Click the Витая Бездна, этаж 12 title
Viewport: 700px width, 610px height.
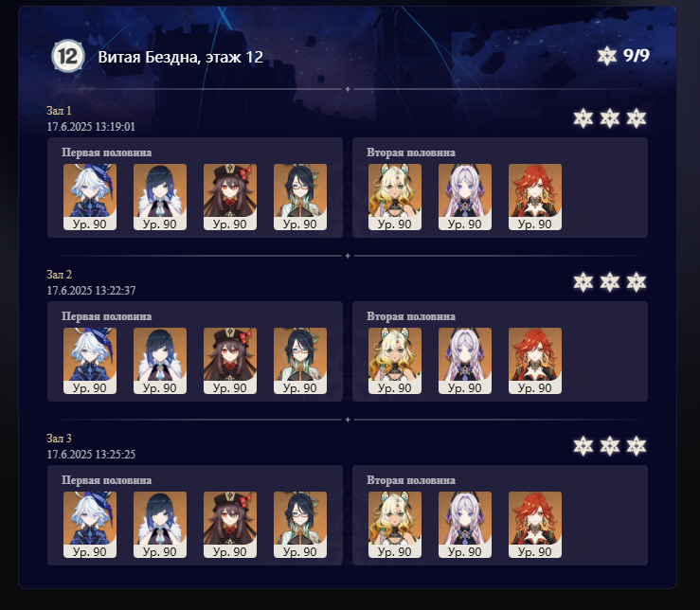[180, 57]
